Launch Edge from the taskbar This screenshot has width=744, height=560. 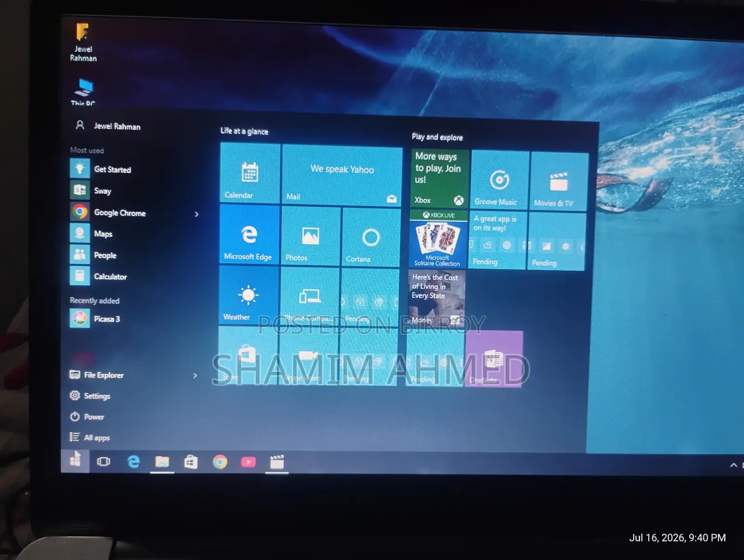click(133, 461)
